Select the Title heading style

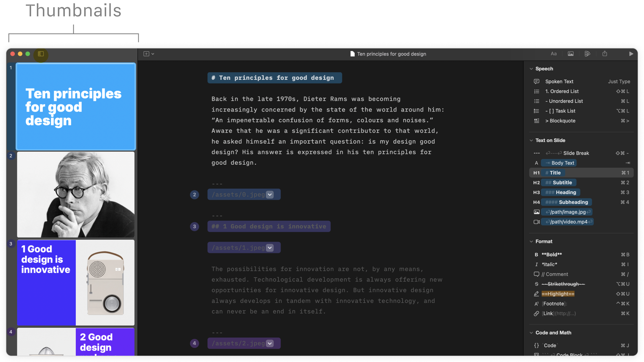pos(553,173)
